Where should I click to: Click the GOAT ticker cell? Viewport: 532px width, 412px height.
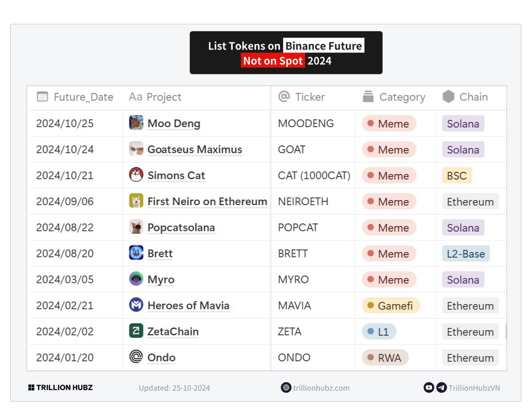point(313,149)
